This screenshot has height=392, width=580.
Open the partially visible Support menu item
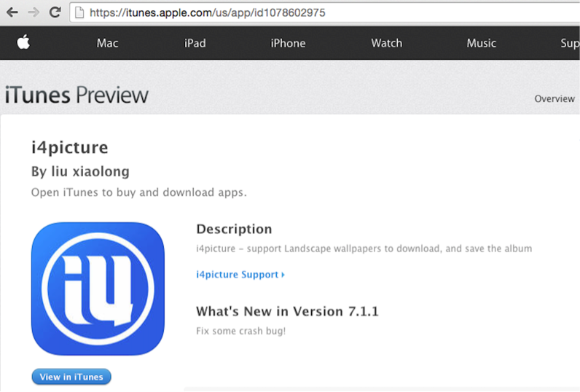coord(569,43)
